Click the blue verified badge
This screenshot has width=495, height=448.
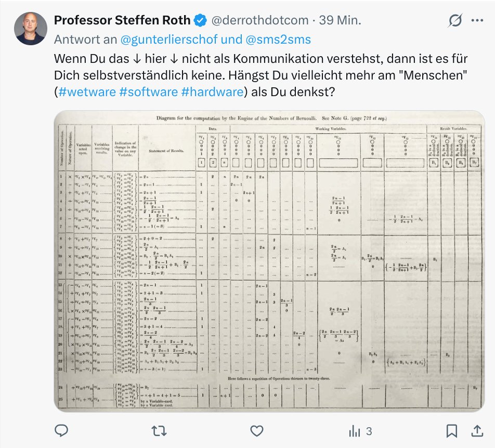coord(200,21)
